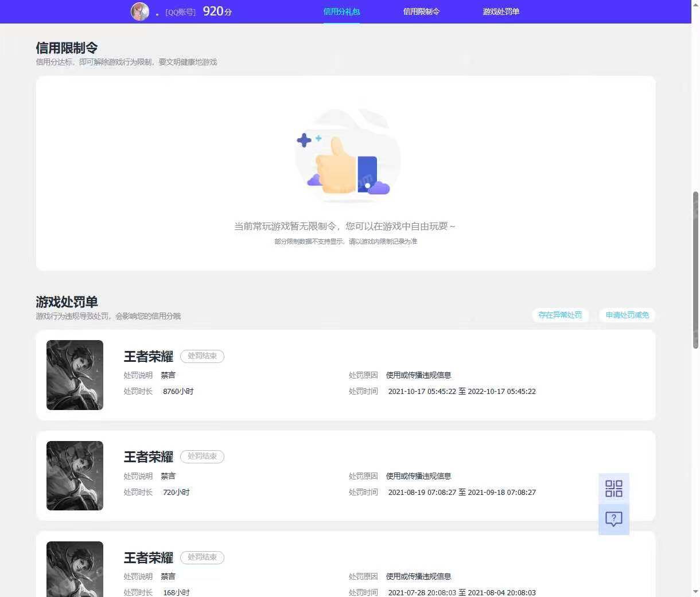
Task: Click 部分限制数据不支持显示 note text
Action: [x=345, y=241]
